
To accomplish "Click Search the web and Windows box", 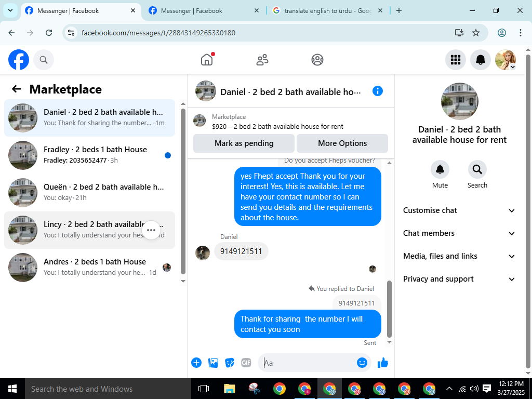I will [108, 389].
